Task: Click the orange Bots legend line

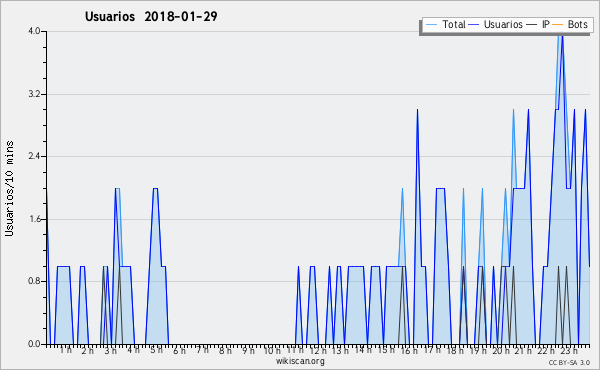Action: pos(558,25)
